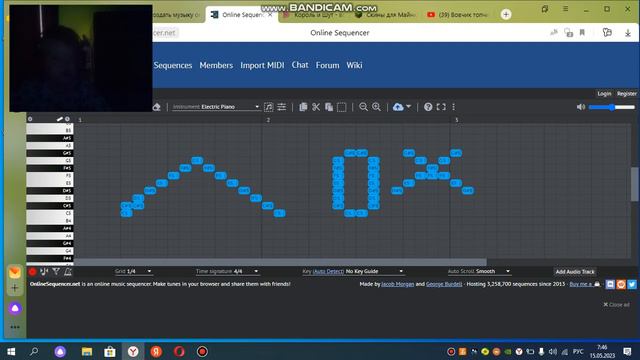Open the advanced instrument settings sliders icon

tap(282, 107)
